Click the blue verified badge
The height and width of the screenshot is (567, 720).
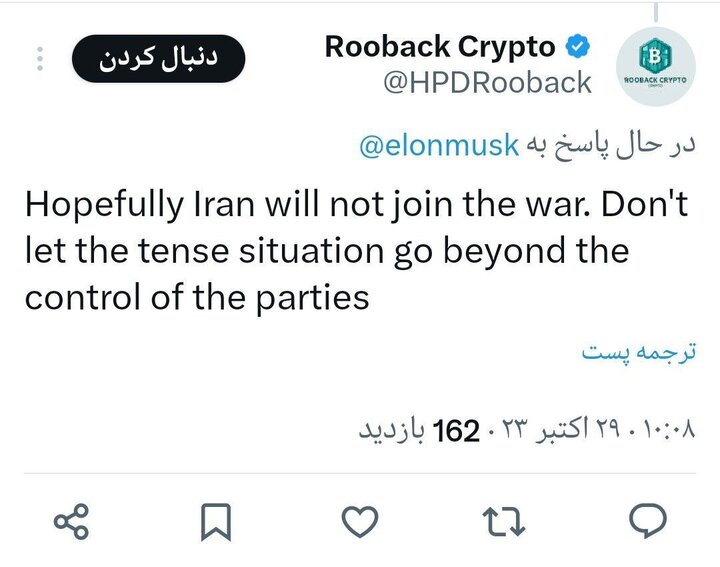577,46
